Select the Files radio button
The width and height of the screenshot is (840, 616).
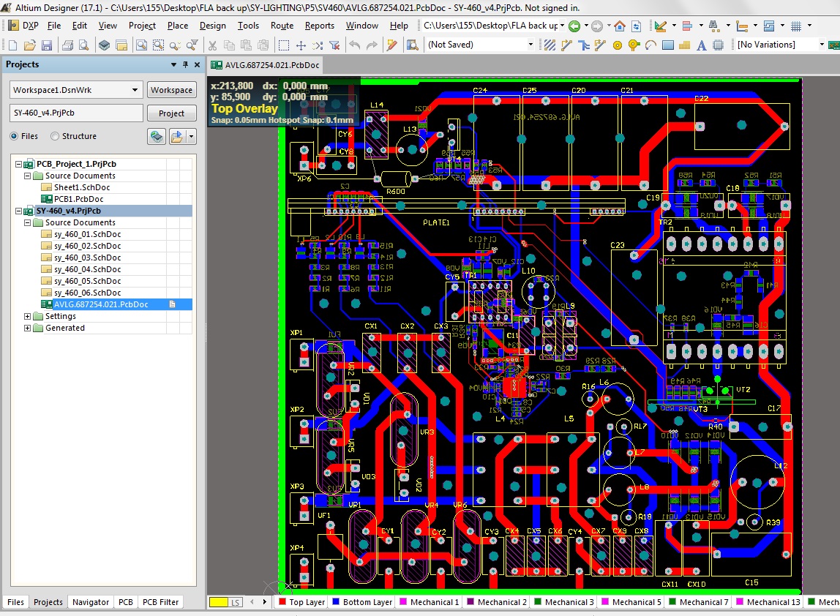click(15, 136)
